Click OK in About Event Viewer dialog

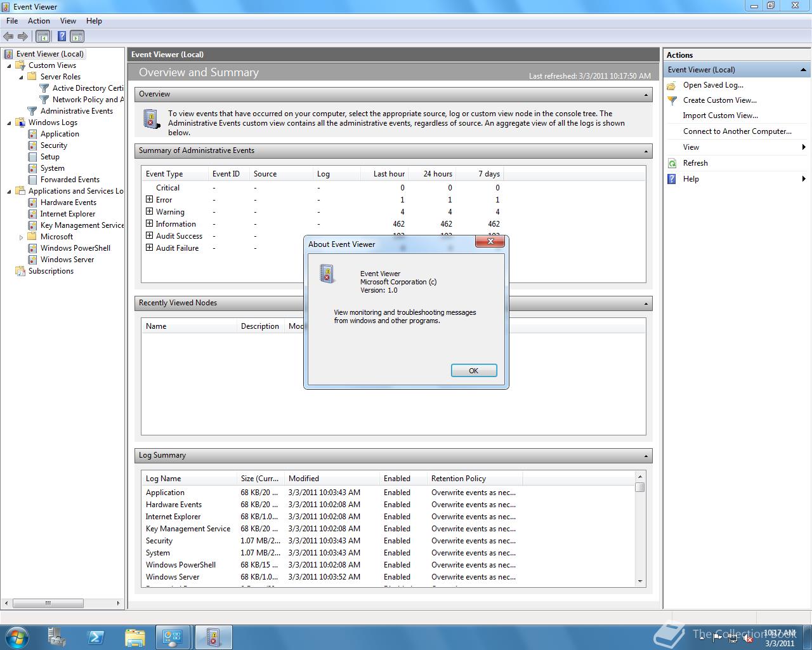[x=474, y=371]
